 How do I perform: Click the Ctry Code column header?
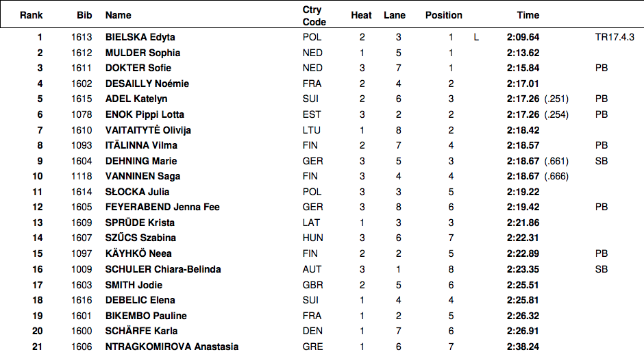coord(314,16)
